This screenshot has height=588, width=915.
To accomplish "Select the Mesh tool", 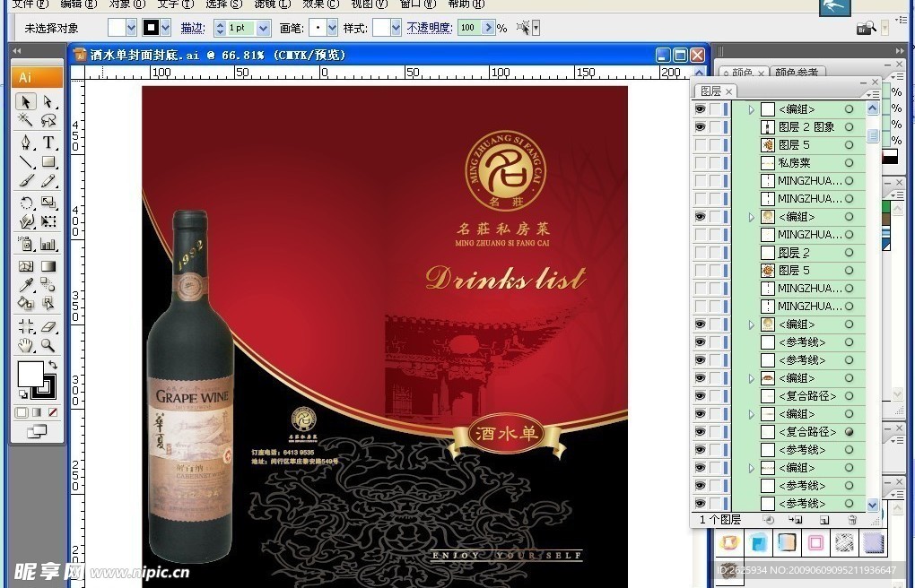I will click(26, 266).
